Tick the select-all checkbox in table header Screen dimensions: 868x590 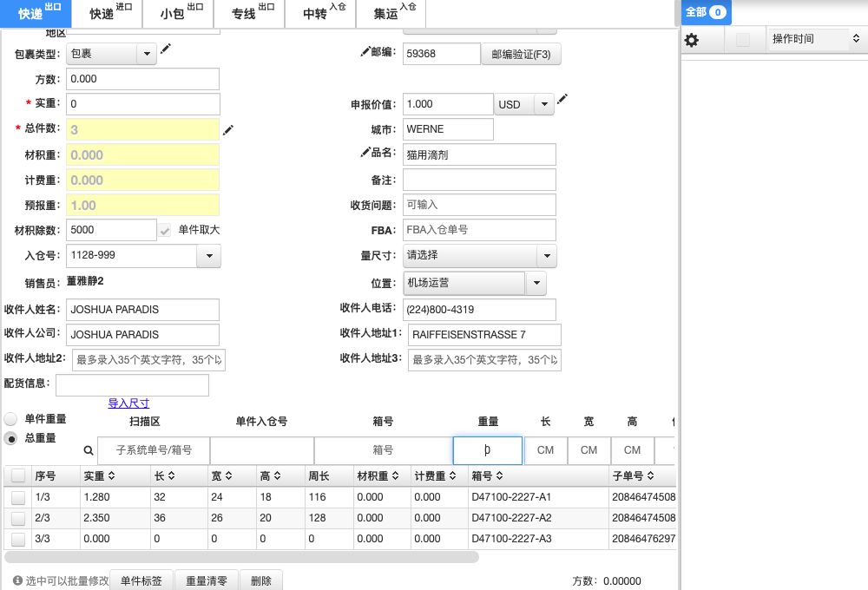[x=18, y=475]
